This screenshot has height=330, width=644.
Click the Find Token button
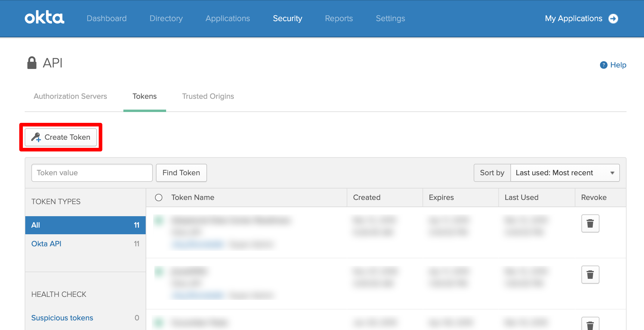[181, 173]
